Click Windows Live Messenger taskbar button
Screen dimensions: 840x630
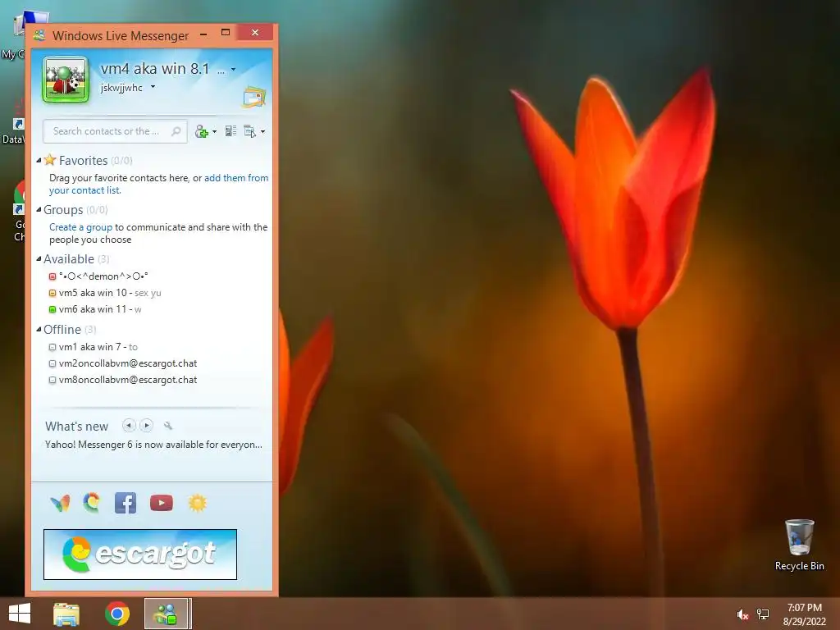(x=167, y=614)
